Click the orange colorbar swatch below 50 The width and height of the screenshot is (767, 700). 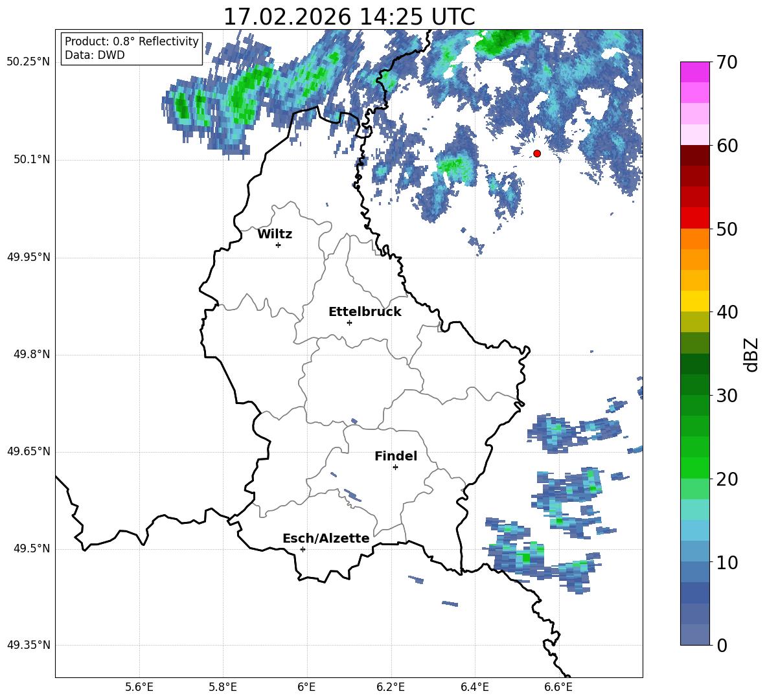694,238
